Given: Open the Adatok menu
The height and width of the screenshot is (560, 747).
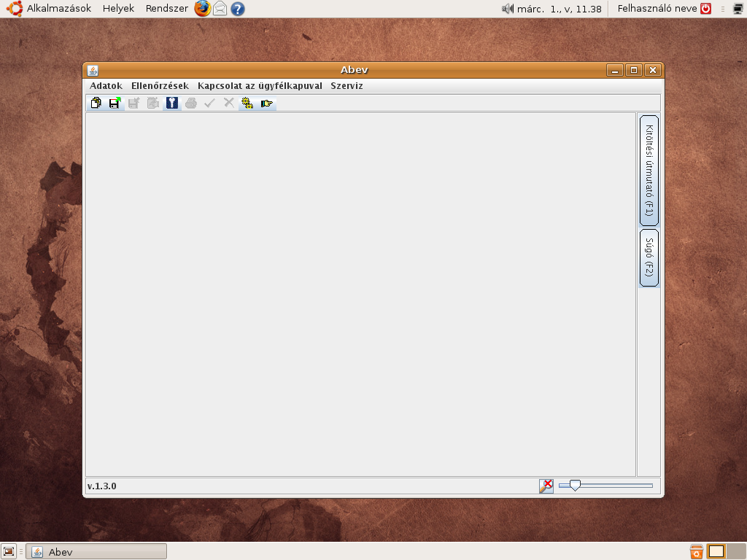Looking at the screenshot, I should click(x=107, y=86).
